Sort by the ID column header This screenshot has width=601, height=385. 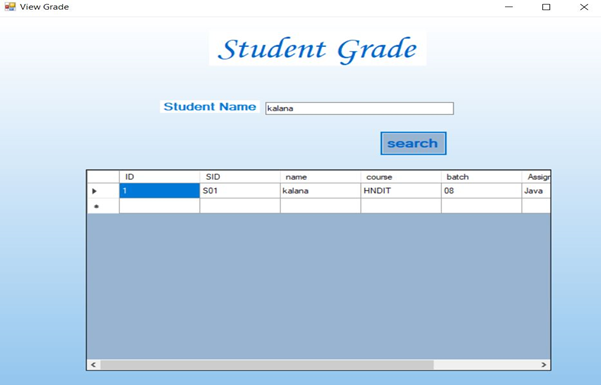[x=159, y=177]
